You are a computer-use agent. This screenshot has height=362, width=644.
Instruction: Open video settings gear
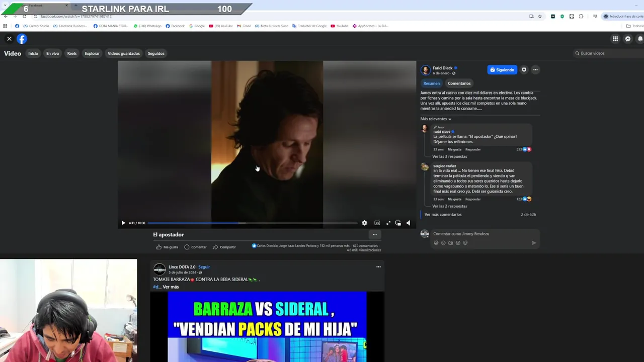click(364, 223)
